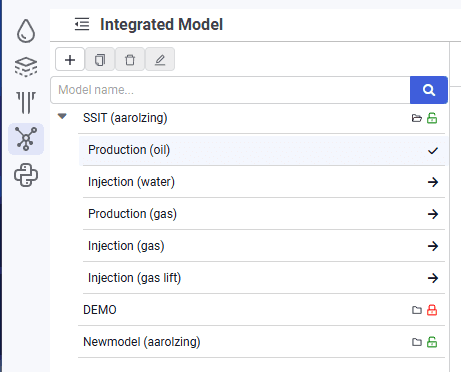Open Injection (gas lift) via its arrow
461x372 pixels.
pos(433,278)
